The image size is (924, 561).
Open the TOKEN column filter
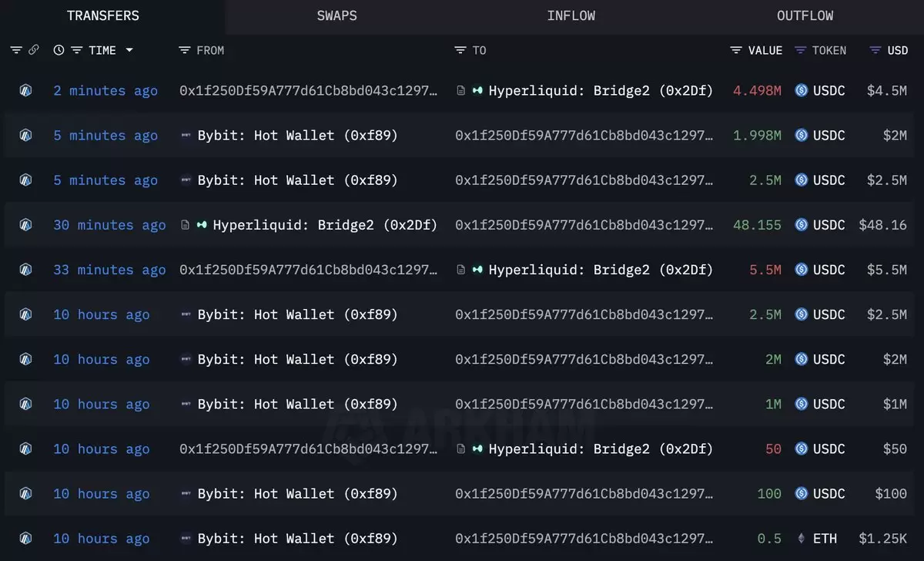[800, 50]
